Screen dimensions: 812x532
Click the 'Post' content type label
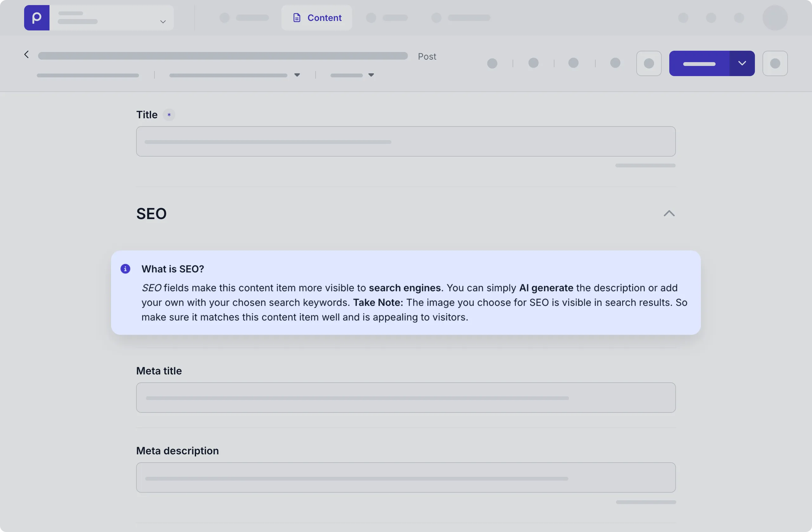pyautogui.click(x=427, y=57)
